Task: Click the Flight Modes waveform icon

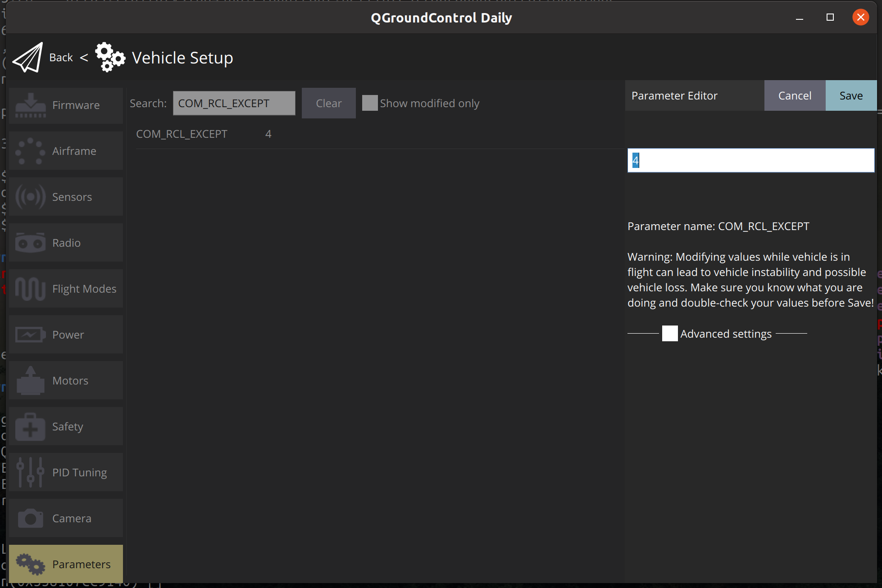Action: click(30, 289)
